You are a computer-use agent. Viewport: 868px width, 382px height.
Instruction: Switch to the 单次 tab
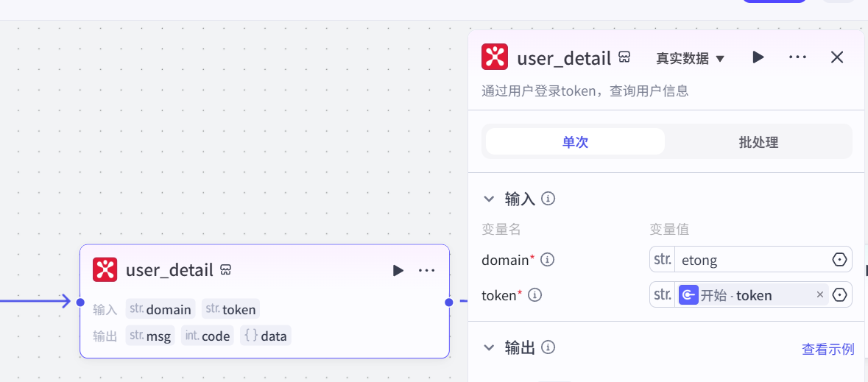[575, 142]
